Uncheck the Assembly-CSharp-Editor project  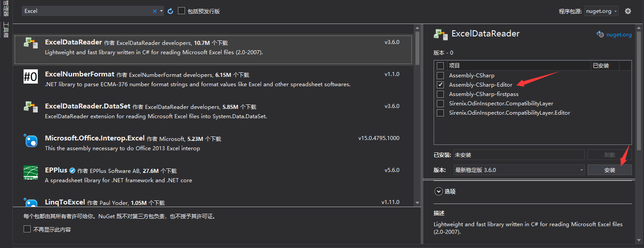(440, 84)
